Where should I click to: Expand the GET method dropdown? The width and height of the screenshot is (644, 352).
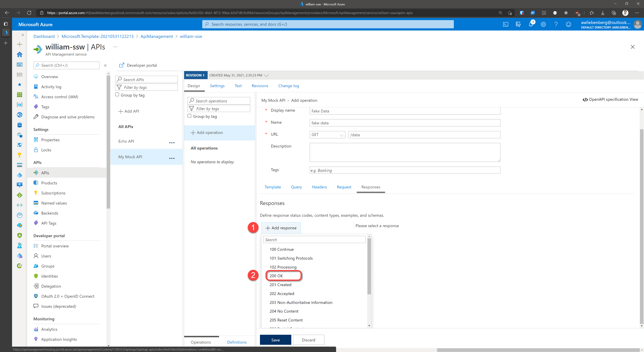point(327,135)
